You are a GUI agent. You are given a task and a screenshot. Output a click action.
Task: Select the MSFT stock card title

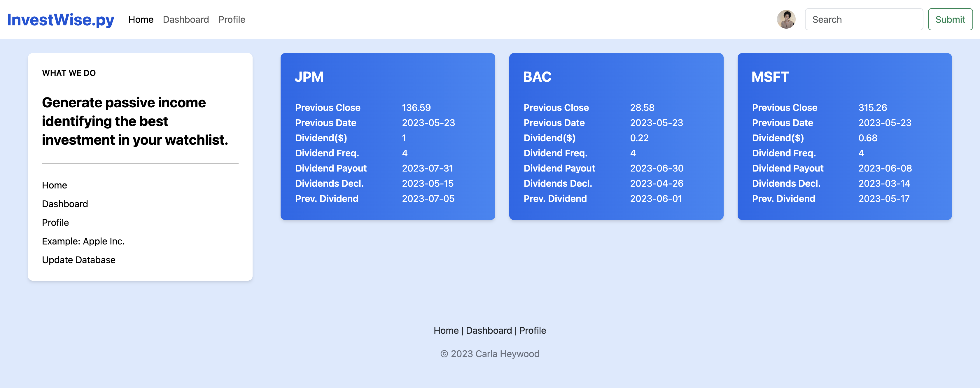pyautogui.click(x=770, y=77)
